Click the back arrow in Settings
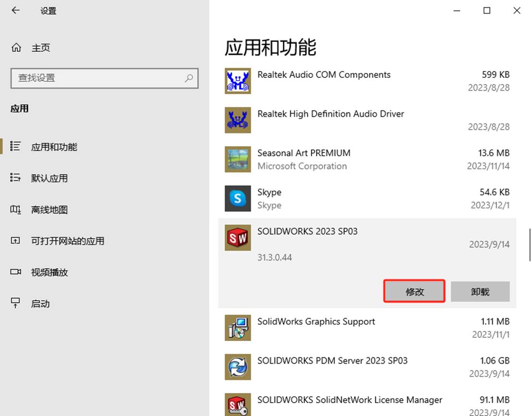 tap(15, 11)
